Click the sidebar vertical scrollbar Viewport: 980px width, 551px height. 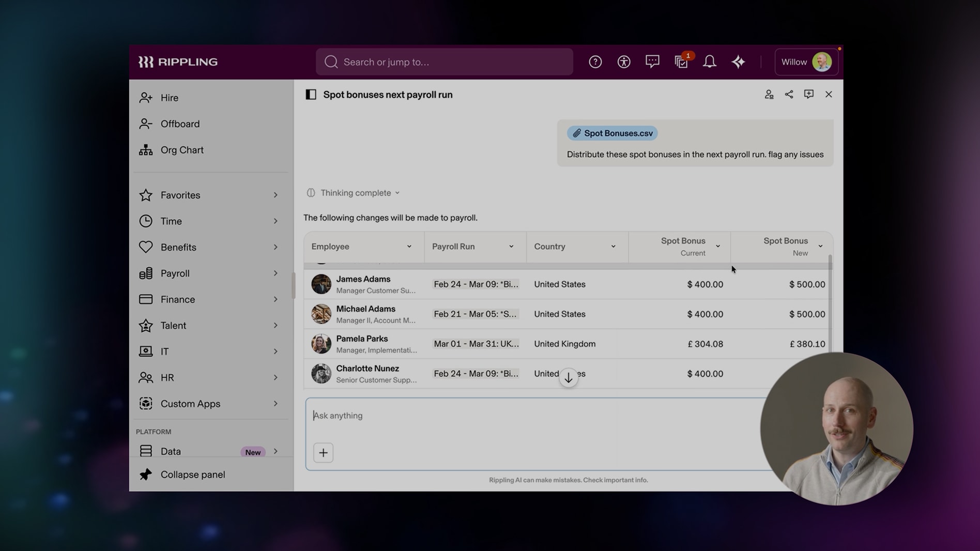click(x=293, y=286)
